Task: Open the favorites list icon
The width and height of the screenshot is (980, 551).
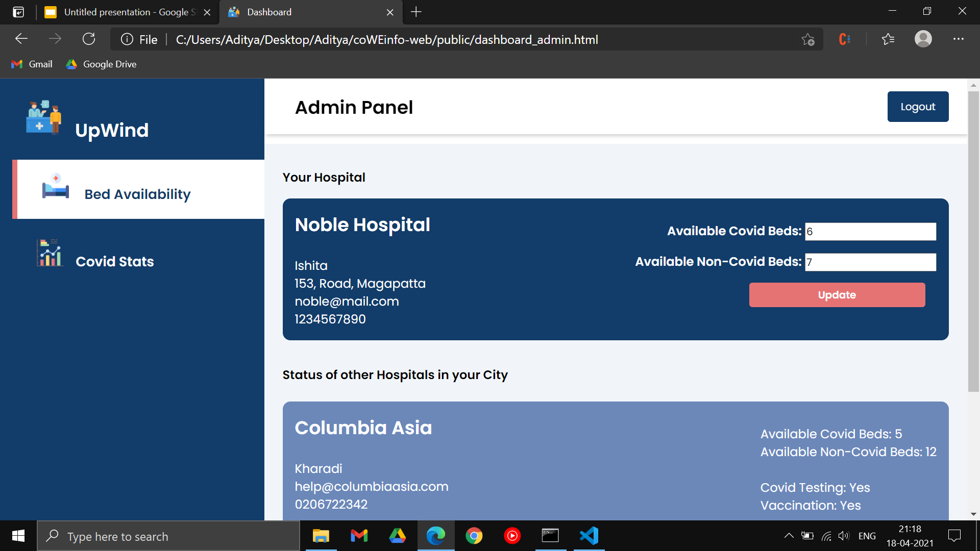Action: 888,39
